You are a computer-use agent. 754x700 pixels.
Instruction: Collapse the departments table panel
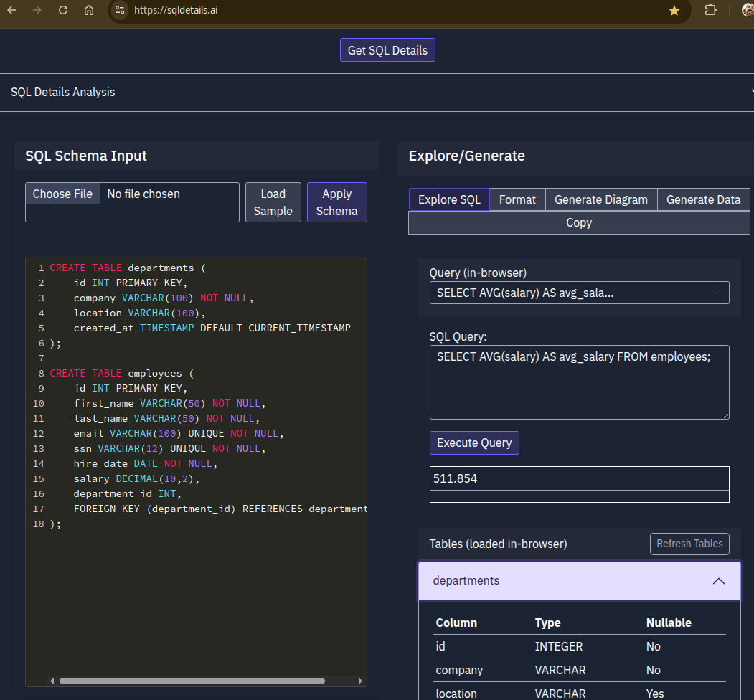click(x=718, y=581)
